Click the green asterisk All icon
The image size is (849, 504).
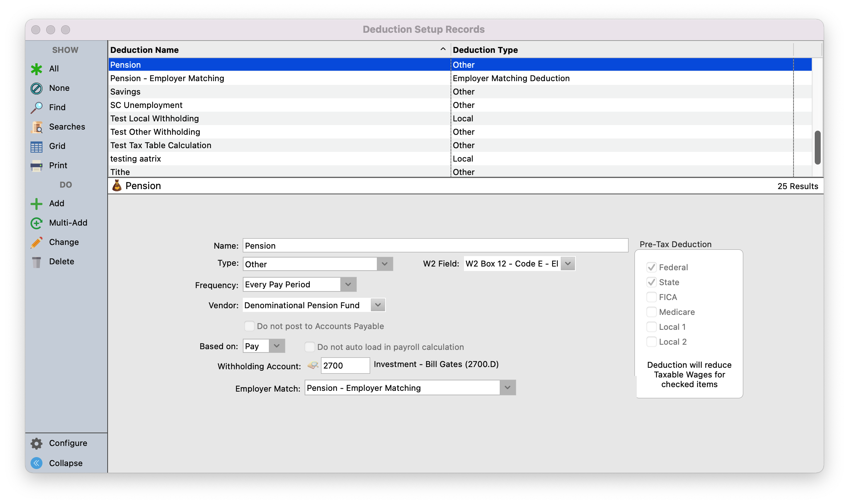[36, 69]
